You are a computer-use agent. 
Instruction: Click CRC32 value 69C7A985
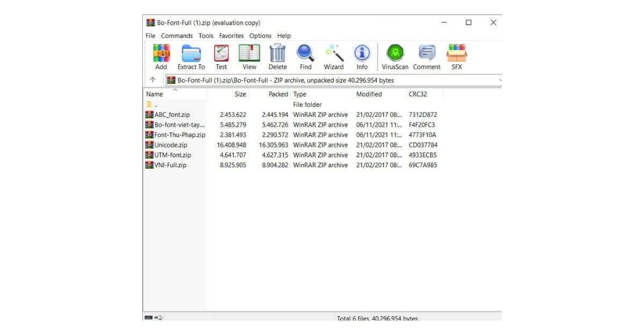tap(423, 165)
